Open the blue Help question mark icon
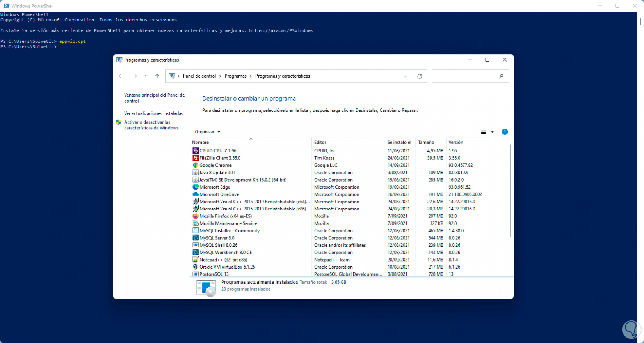644x343 pixels. click(505, 132)
